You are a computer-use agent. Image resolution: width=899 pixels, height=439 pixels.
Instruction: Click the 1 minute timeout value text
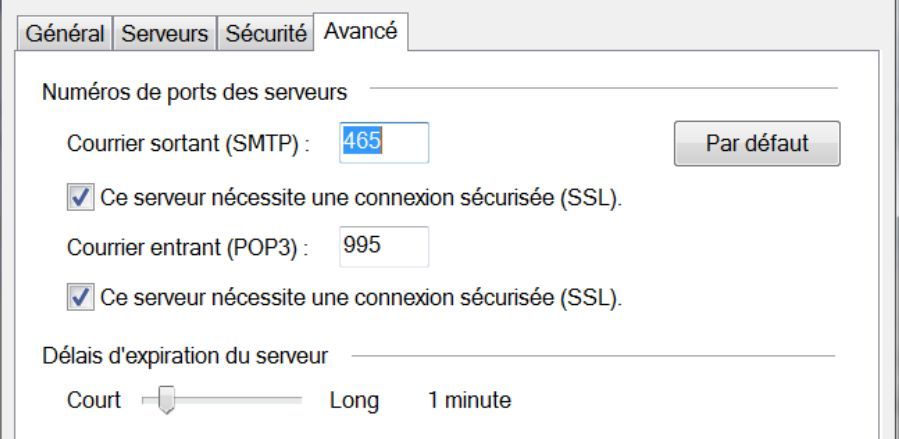click(x=469, y=402)
